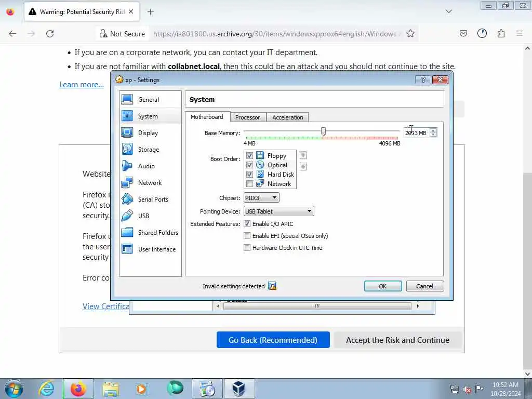Open Firefox extensions puzzle icon

[501, 34]
